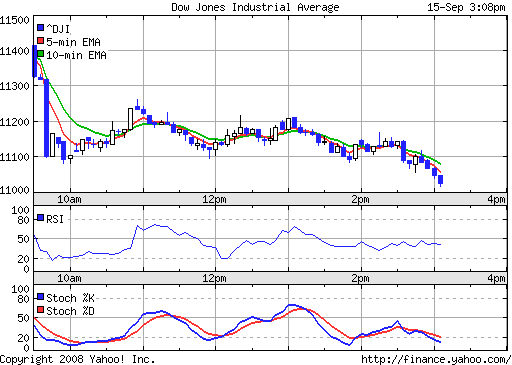Click the green 10-min EMA legend swatch

[41, 54]
